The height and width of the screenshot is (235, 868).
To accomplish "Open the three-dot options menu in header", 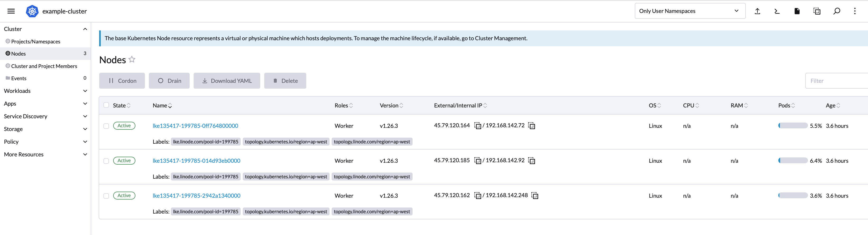I will (x=855, y=11).
